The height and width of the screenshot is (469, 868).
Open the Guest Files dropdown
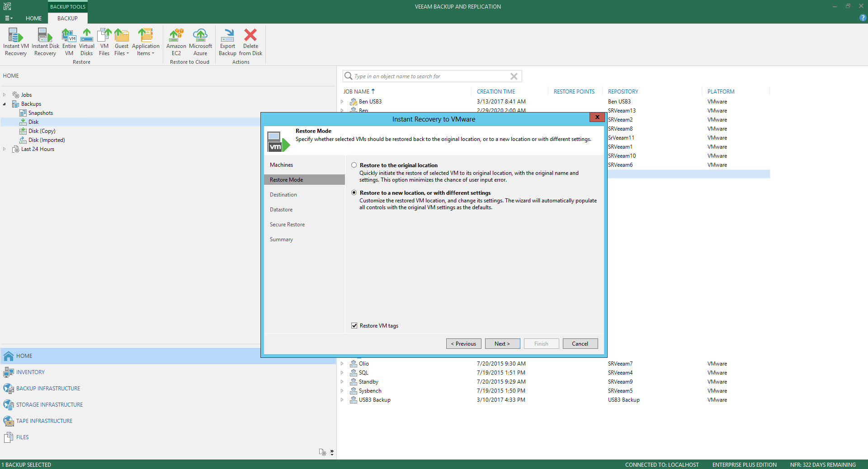click(x=122, y=50)
